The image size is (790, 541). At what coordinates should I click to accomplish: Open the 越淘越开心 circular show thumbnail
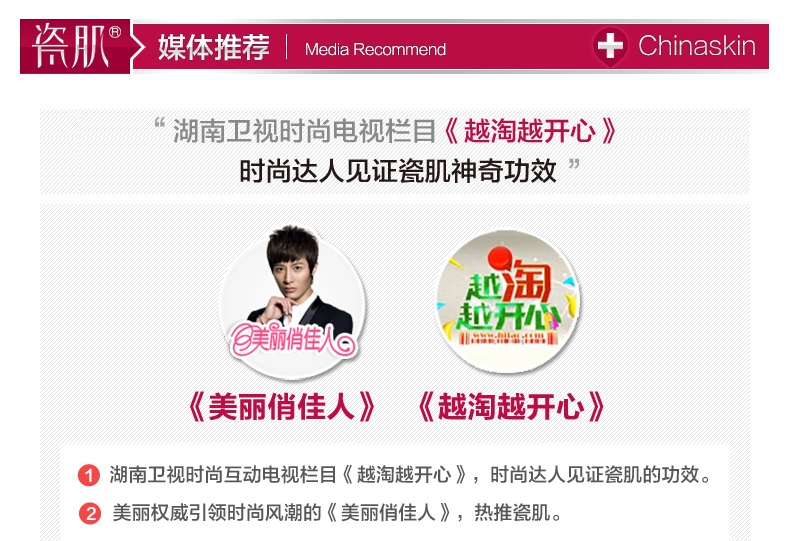pyautogui.click(x=507, y=301)
